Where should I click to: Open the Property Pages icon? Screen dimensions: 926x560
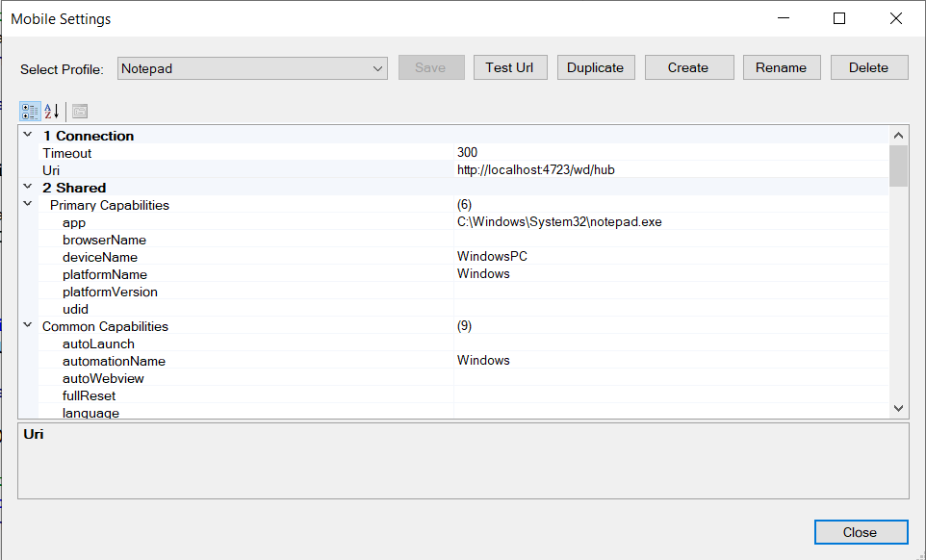[80, 111]
